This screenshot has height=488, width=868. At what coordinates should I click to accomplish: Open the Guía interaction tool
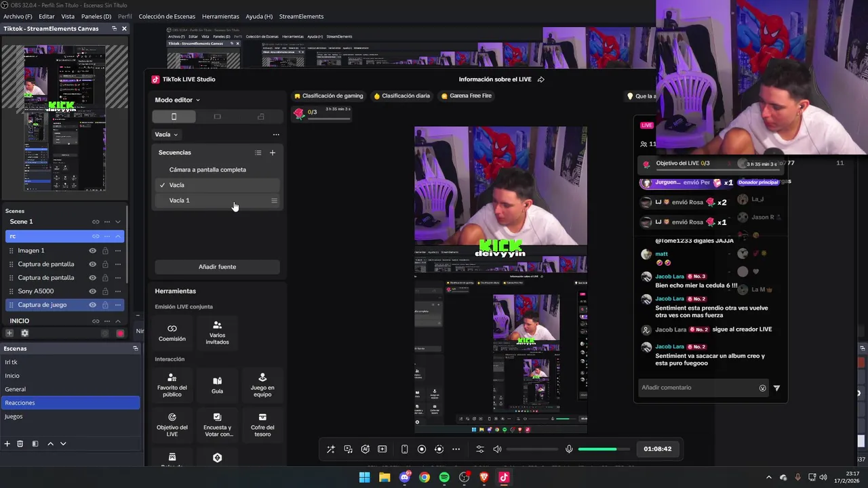(x=217, y=385)
